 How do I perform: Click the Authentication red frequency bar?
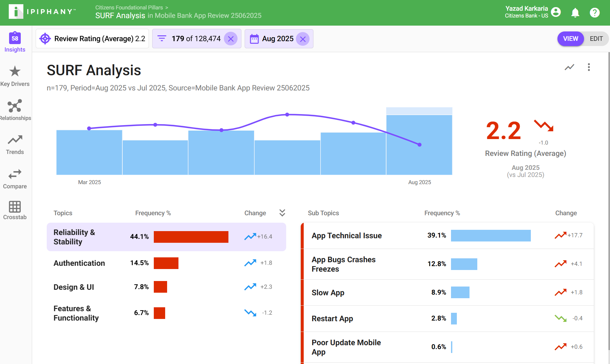pos(166,263)
